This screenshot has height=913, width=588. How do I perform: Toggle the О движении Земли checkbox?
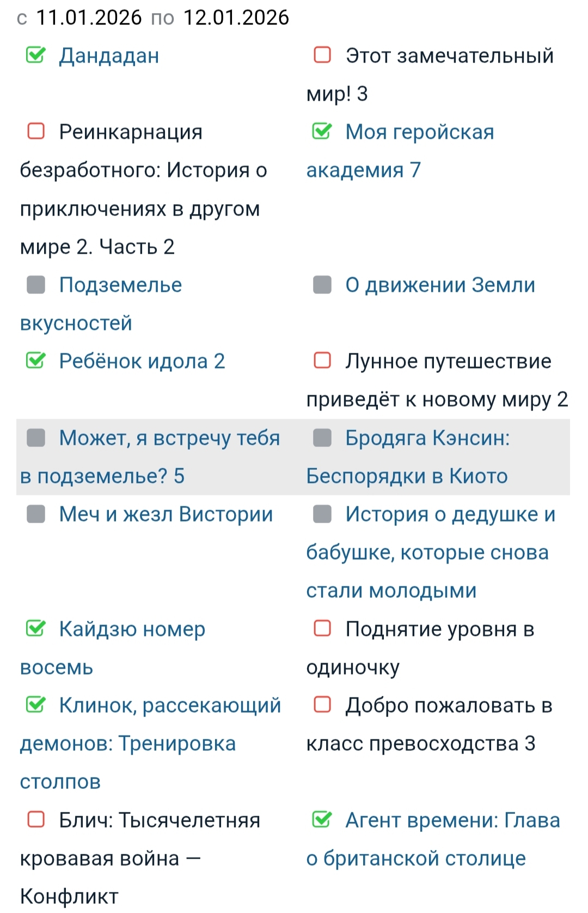point(322,285)
